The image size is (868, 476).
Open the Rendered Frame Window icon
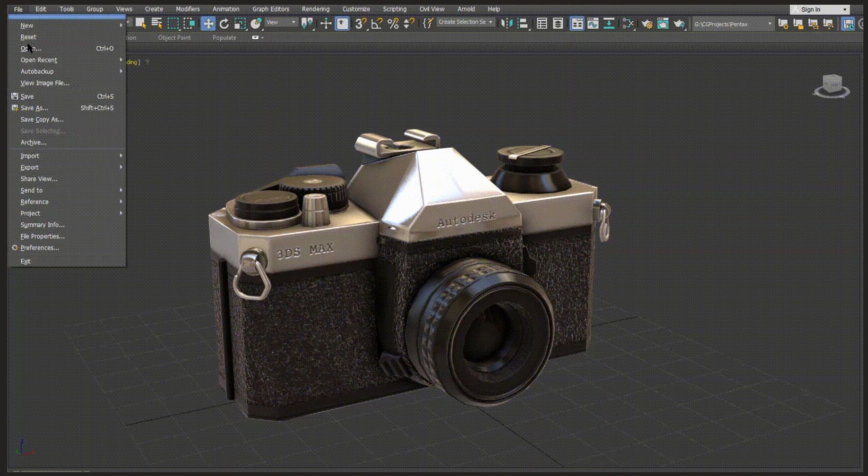click(x=663, y=24)
